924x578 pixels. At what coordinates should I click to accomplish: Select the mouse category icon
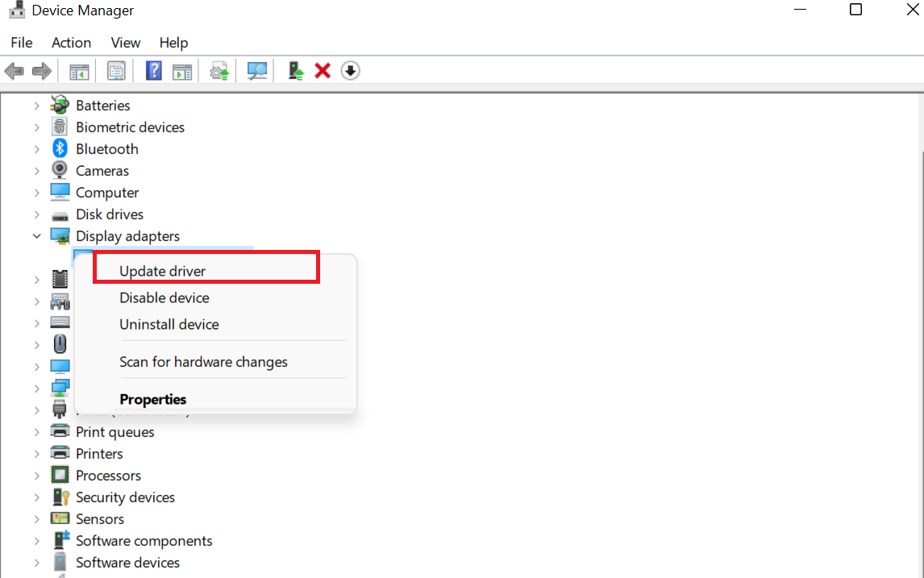[60, 344]
